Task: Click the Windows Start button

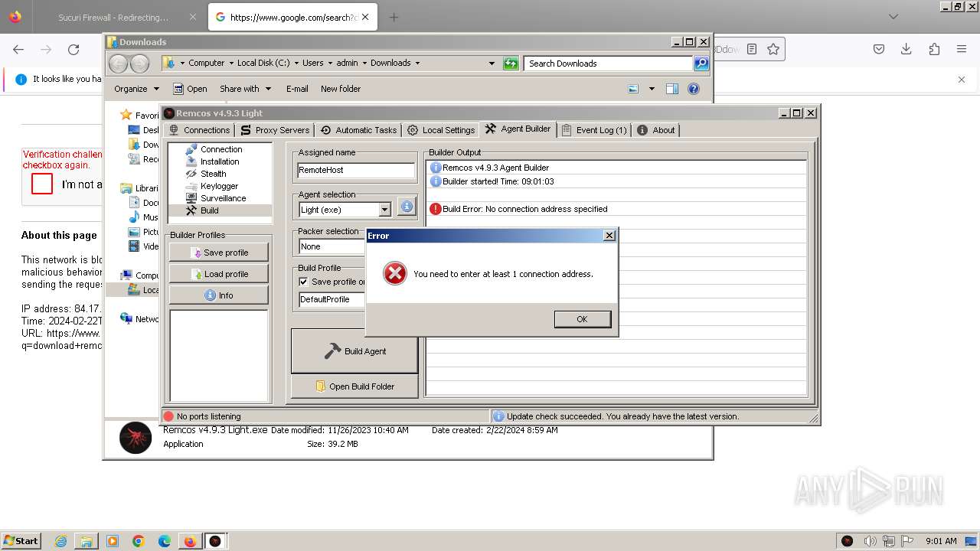Action: pos(21,541)
